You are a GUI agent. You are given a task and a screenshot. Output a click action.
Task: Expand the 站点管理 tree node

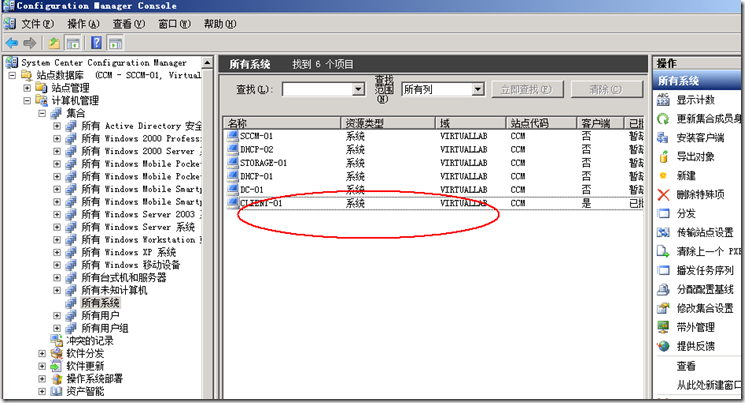[27, 88]
